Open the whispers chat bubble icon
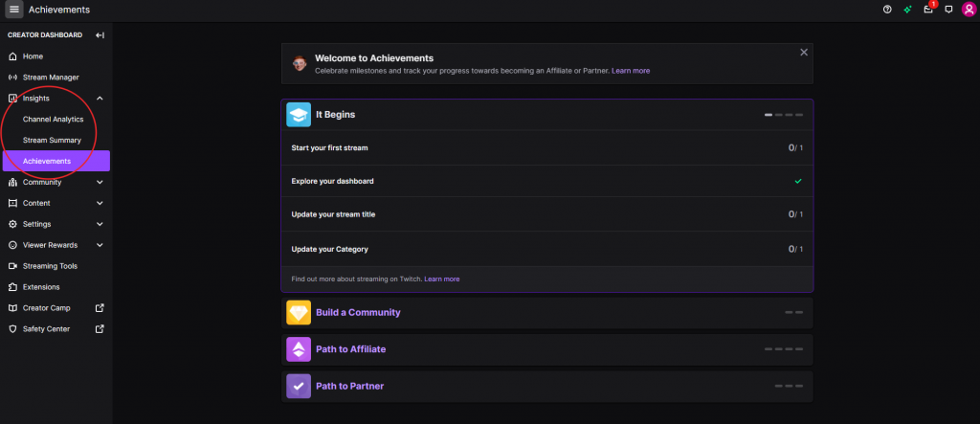The width and height of the screenshot is (980, 424). [x=948, y=10]
